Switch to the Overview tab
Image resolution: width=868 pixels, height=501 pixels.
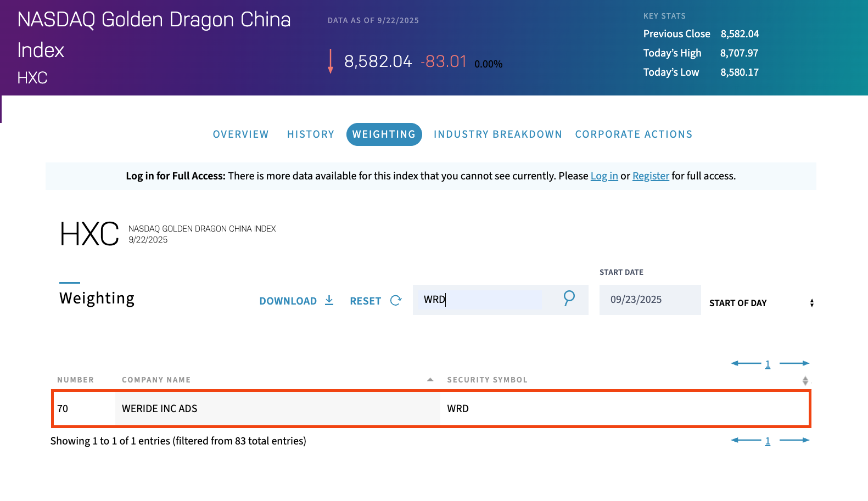240,134
